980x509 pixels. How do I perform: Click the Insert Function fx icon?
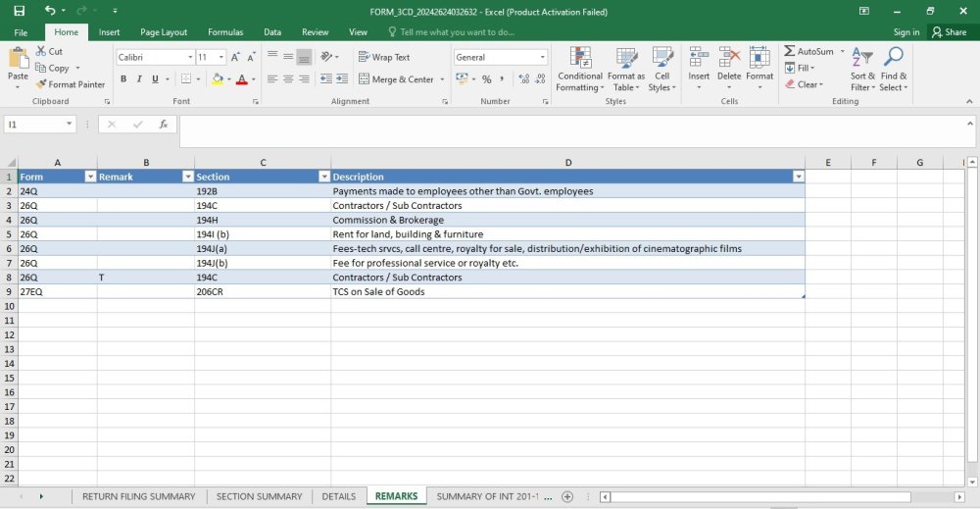(x=163, y=125)
